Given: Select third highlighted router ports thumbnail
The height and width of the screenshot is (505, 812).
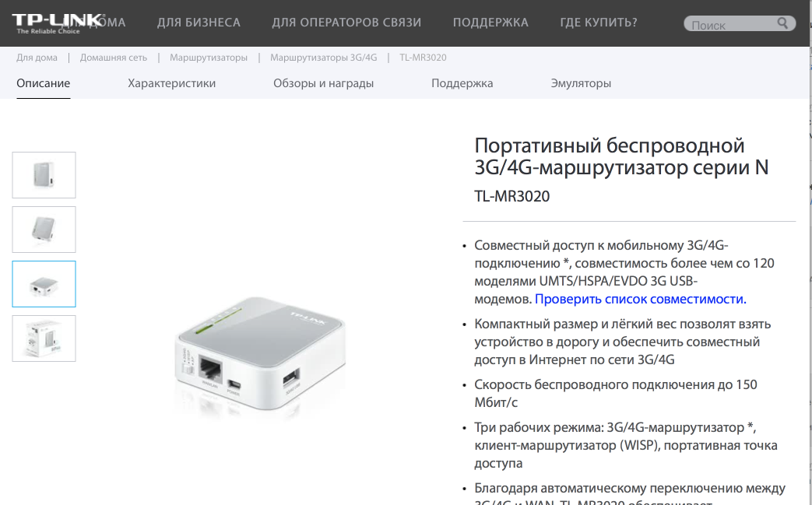Looking at the screenshot, I should click(44, 284).
